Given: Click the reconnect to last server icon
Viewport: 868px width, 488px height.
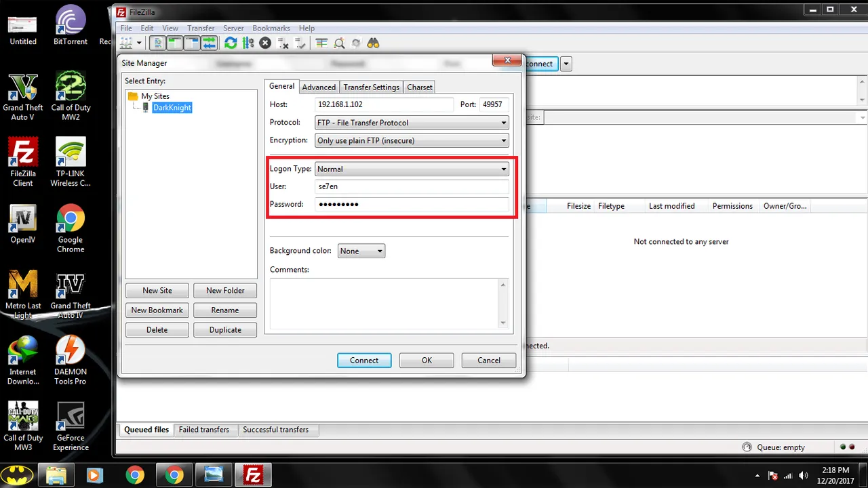Looking at the screenshot, I should (x=300, y=43).
